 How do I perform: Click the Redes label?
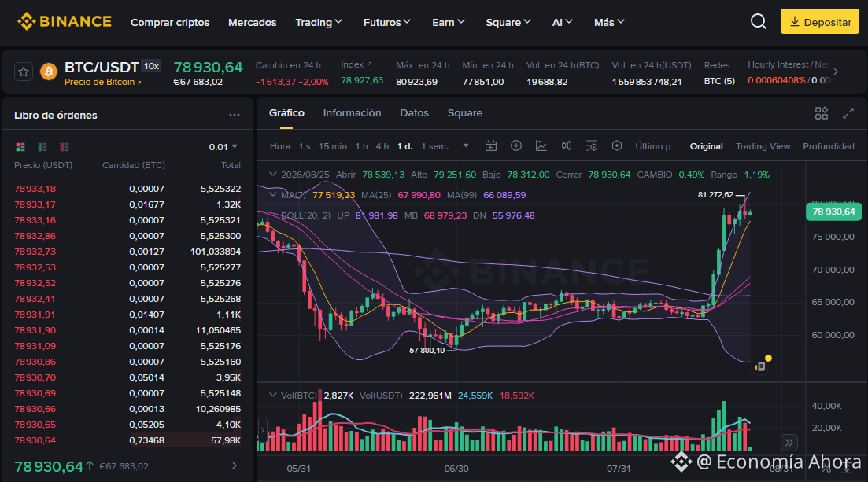(x=717, y=65)
